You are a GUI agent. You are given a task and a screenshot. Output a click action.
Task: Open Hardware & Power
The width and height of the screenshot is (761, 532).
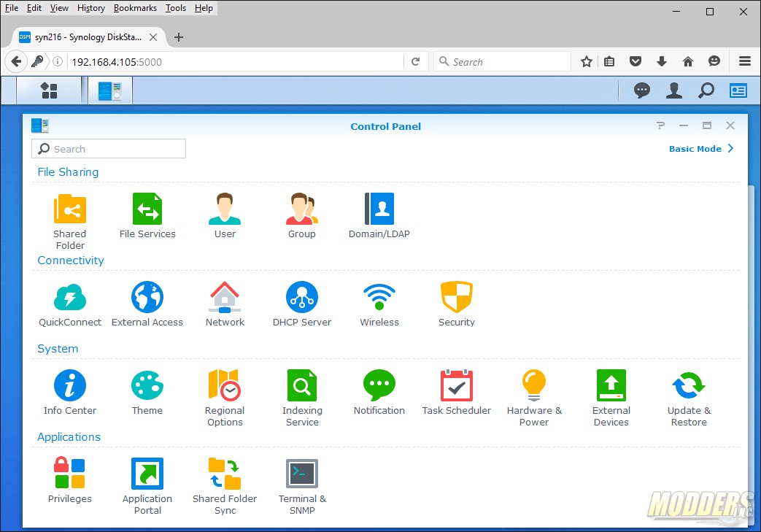point(534,398)
